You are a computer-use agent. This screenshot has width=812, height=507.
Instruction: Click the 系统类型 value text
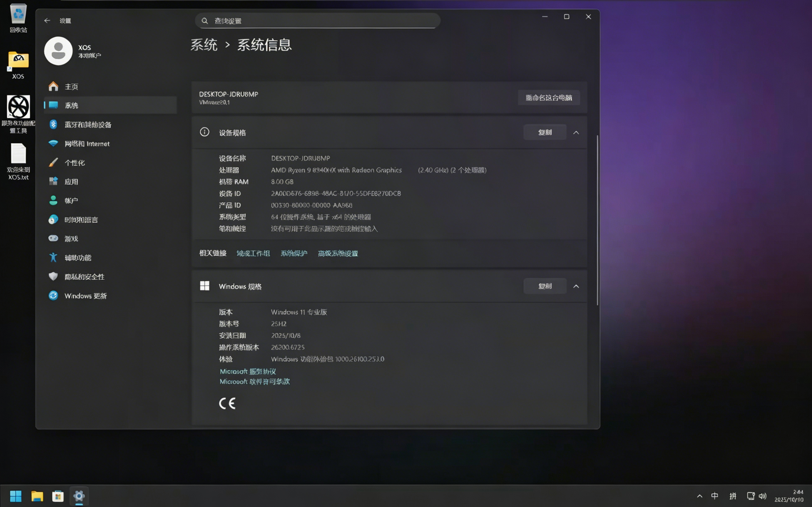click(x=321, y=217)
